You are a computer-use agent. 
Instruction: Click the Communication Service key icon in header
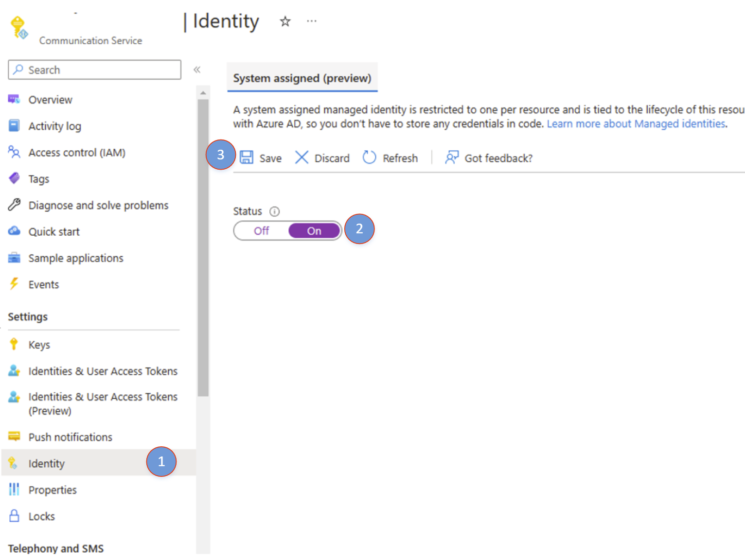click(19, 27)
